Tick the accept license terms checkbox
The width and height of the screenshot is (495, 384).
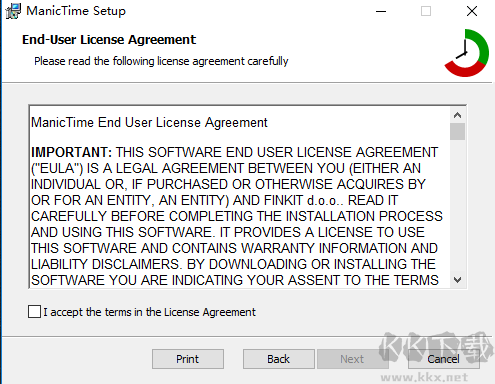(x=35, y=312)
